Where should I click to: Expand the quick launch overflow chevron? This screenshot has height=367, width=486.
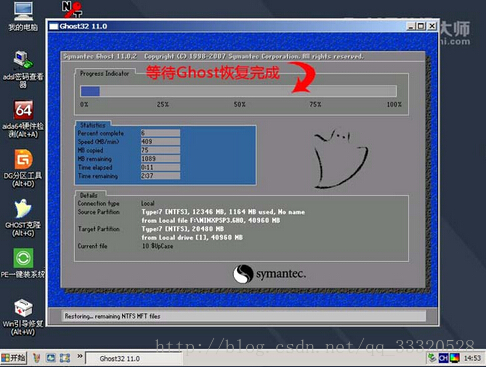point(80,356)
